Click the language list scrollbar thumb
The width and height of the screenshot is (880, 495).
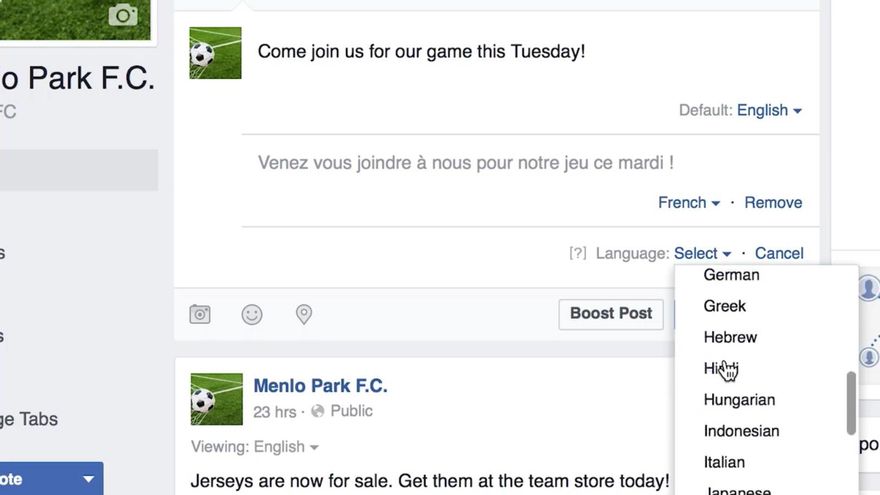coord(851,402)
